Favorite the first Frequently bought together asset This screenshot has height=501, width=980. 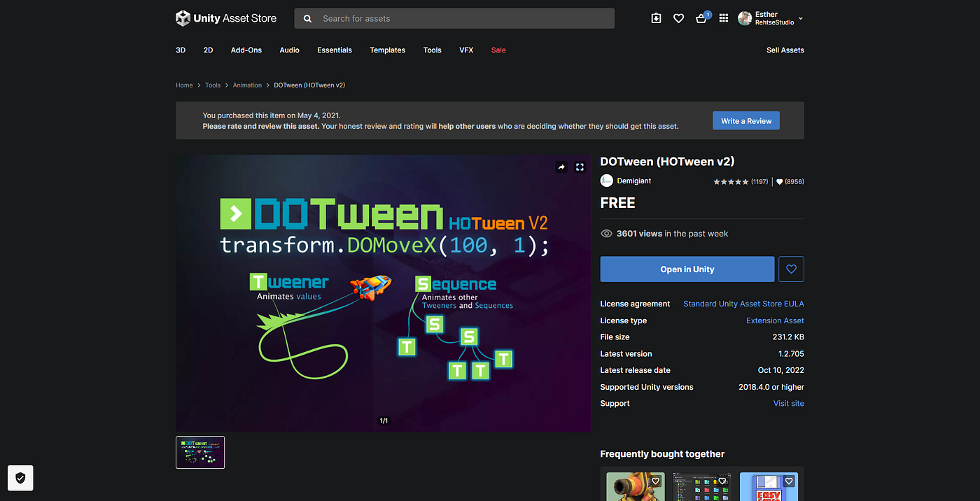(655, 481)
